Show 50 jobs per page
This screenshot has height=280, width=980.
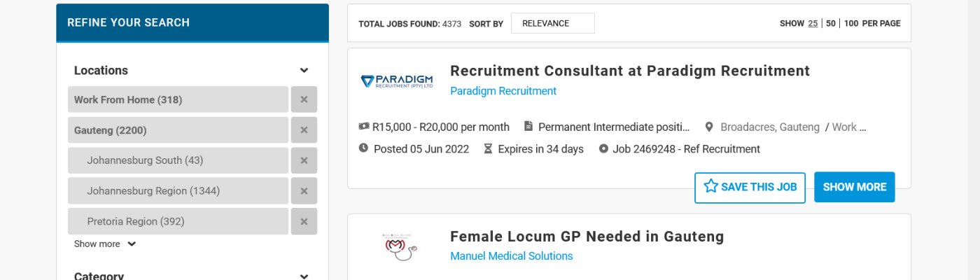point(831,23)
